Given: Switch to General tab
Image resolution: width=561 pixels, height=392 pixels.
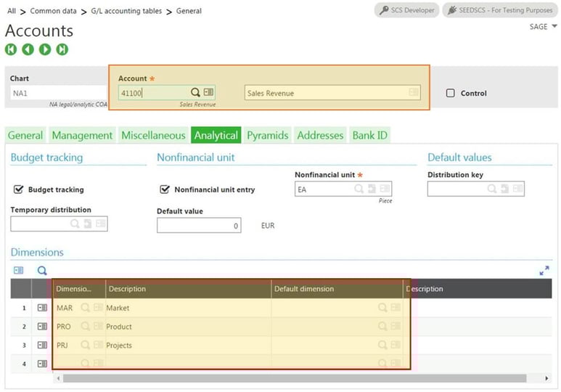Looking at the screenshot, I should point(25,135).
